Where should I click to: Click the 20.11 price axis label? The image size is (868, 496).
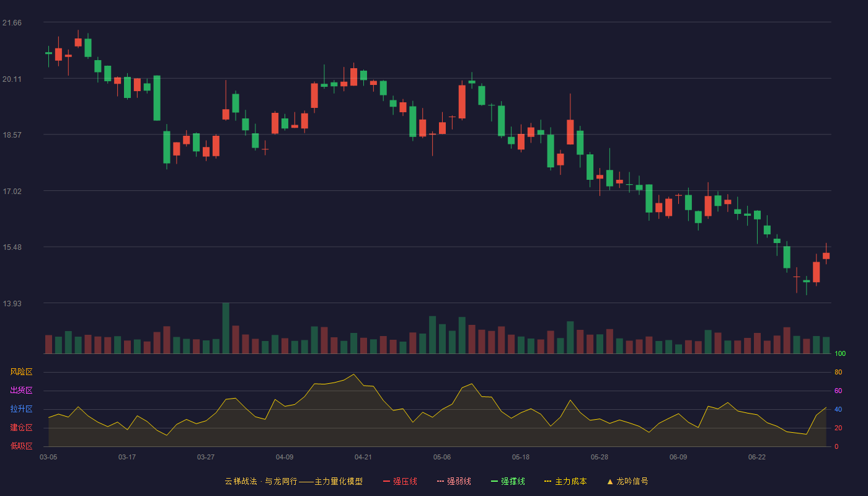[12, 79]
